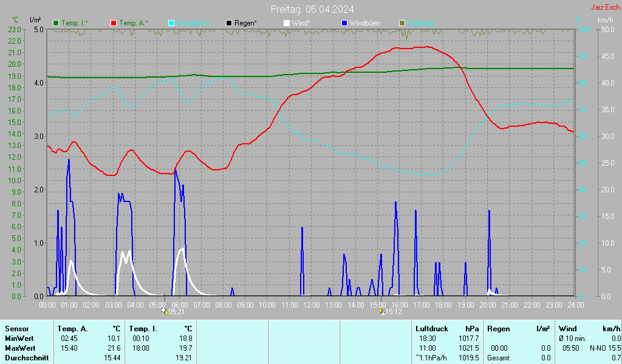Image resolution: width=622 pixels, height=364 pixels.
Task: Click the red Temp. A. legend swatch
Action: pyautogui.click(x=114, y=24)
